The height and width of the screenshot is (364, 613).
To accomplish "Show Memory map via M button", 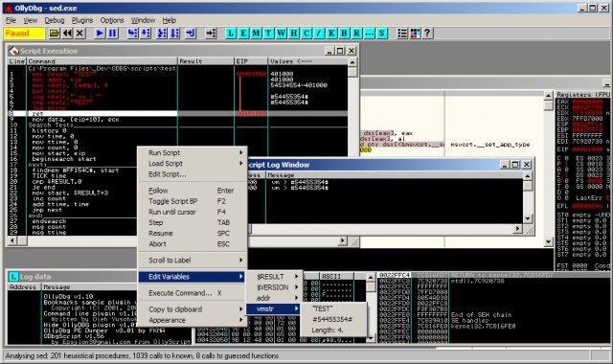I will click(x=256, y=34).
